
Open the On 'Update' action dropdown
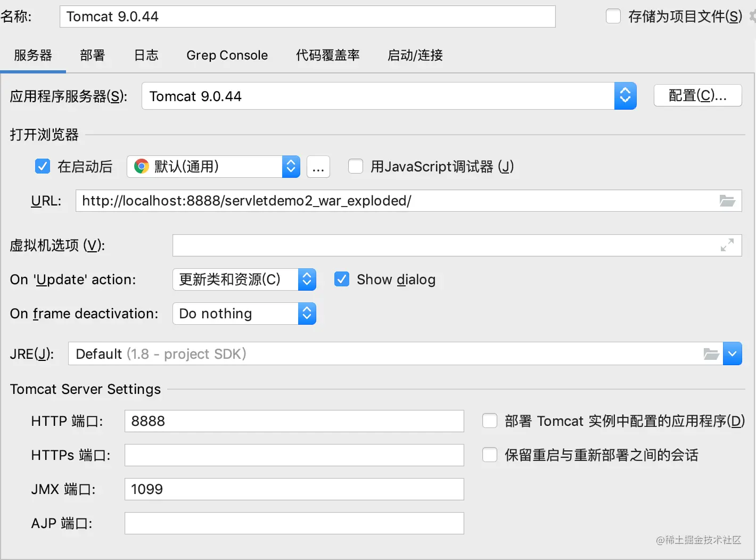click(244, 279)
